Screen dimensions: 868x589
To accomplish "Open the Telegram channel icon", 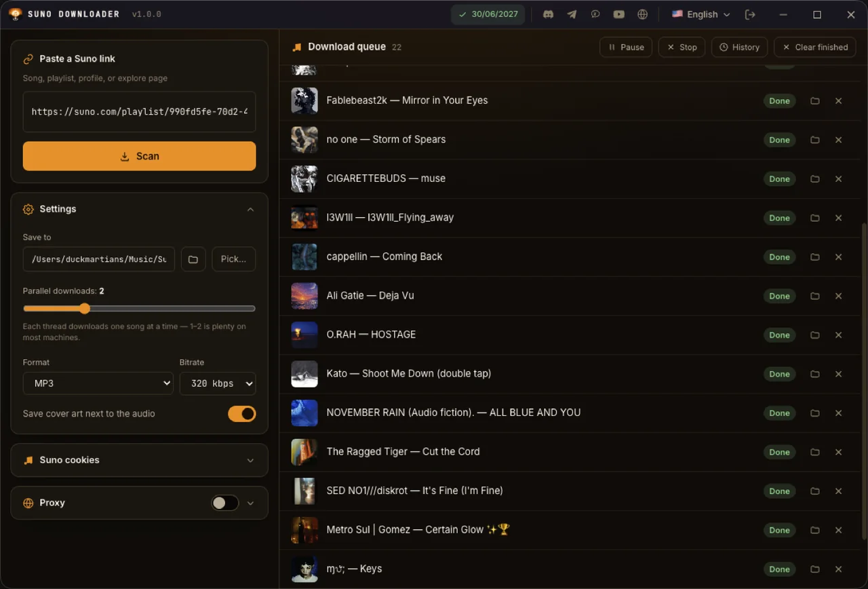I will pyautogui.click(x=572, y=14).
